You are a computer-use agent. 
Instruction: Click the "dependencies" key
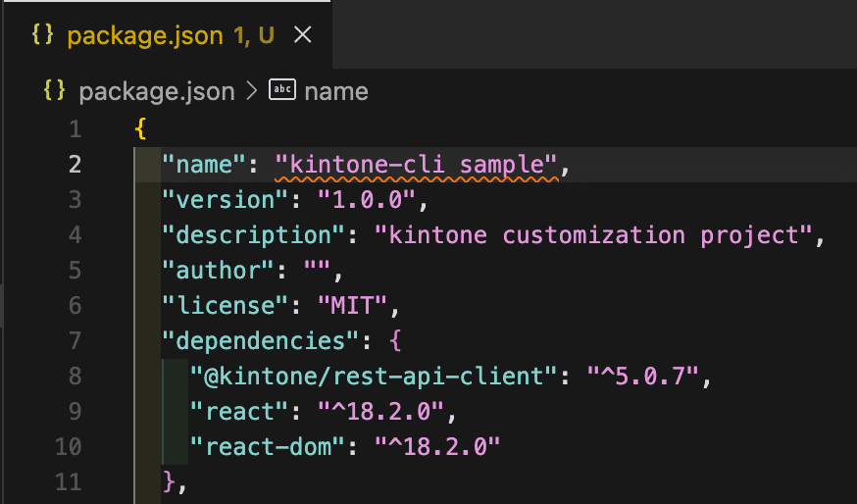point(261,341)
